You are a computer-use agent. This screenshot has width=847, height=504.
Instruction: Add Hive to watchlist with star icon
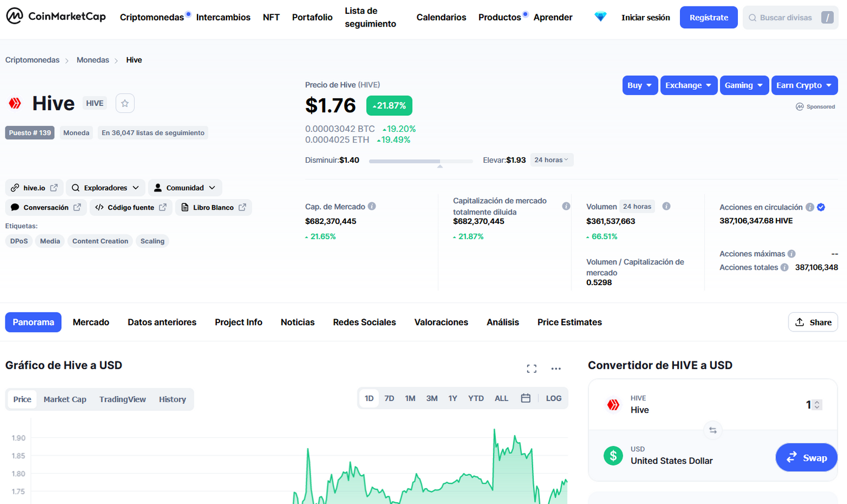tap(125, 103)
